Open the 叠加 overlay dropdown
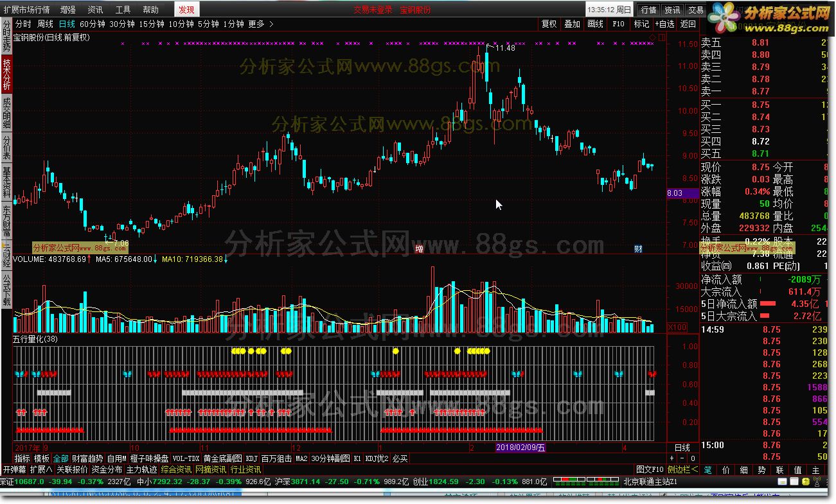The image size is (836, 504). (572, 24)
